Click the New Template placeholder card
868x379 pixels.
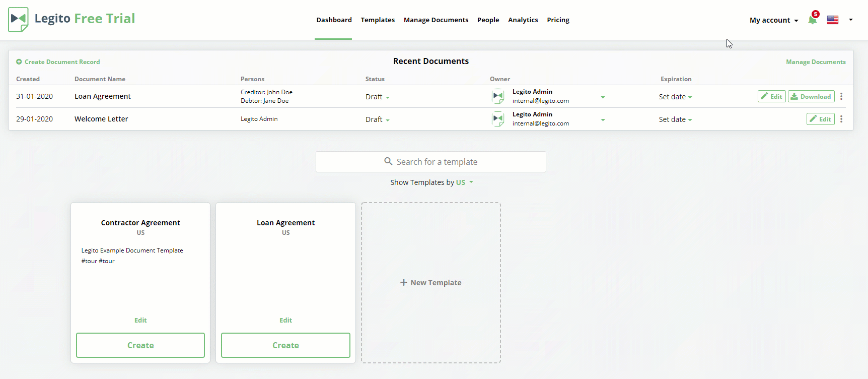point(431,283)
